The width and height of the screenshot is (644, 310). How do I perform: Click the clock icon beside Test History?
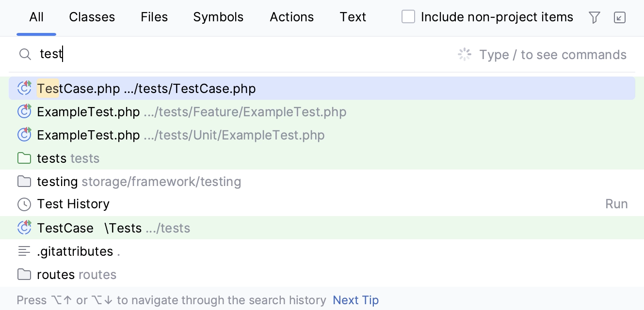pyautogui.click(x=24, y=204)
